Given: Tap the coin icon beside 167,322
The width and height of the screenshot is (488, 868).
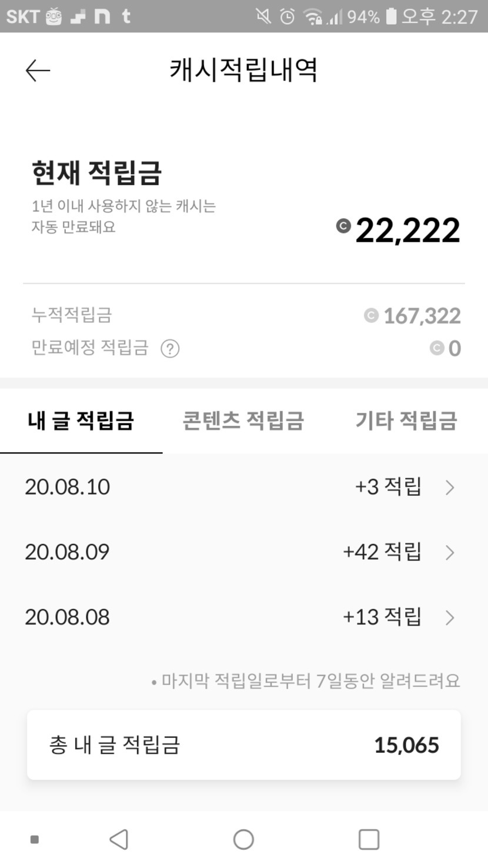Looking at the screenshot, I should click(371, 316).
